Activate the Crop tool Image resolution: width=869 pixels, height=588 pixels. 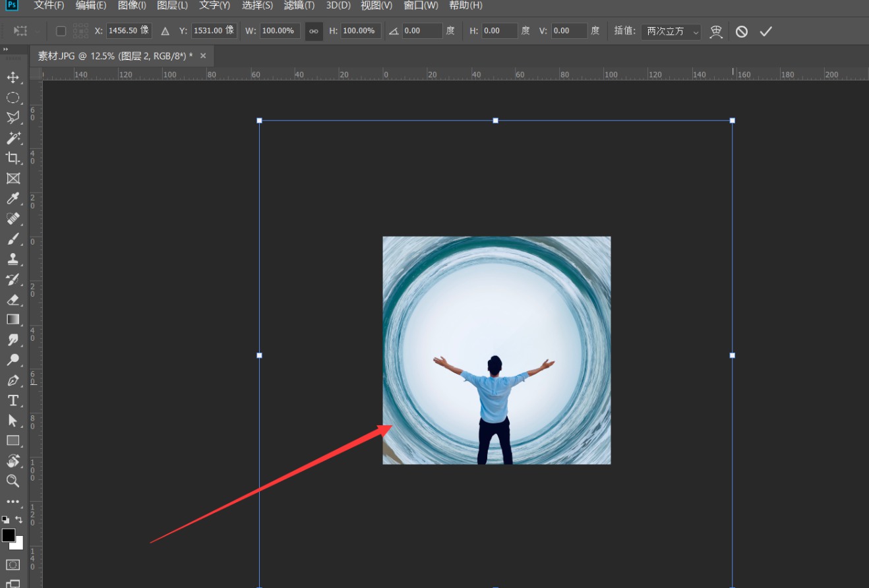(13, 158)
